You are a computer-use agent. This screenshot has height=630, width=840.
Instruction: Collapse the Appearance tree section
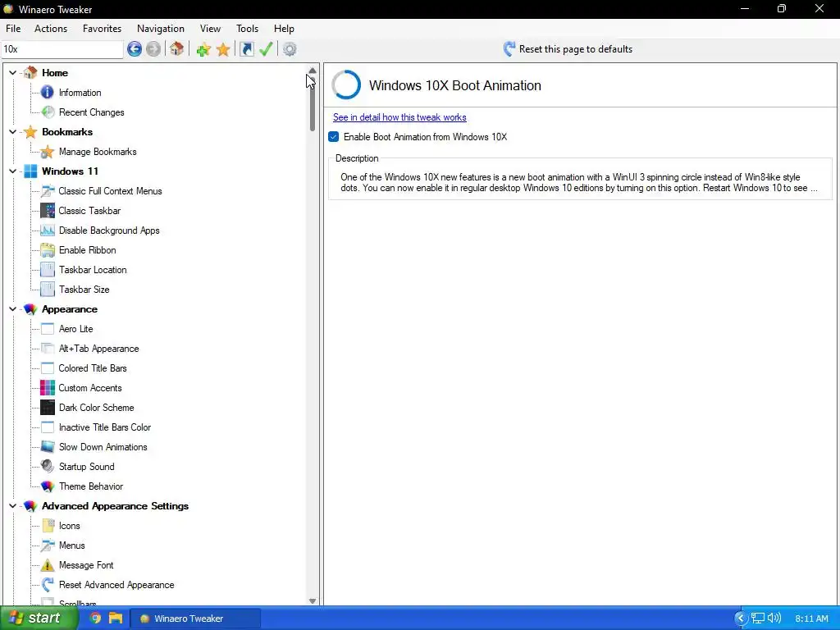tap(13, 309)
